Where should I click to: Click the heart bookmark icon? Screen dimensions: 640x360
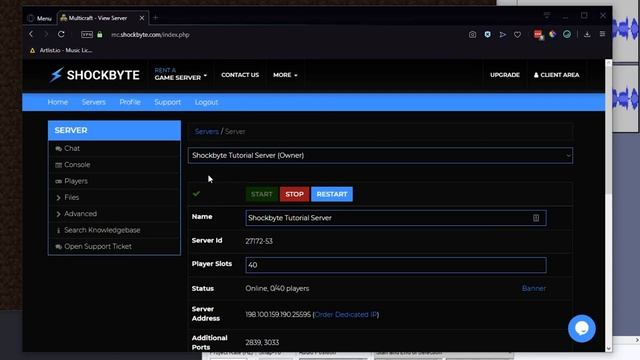point(517,35)
